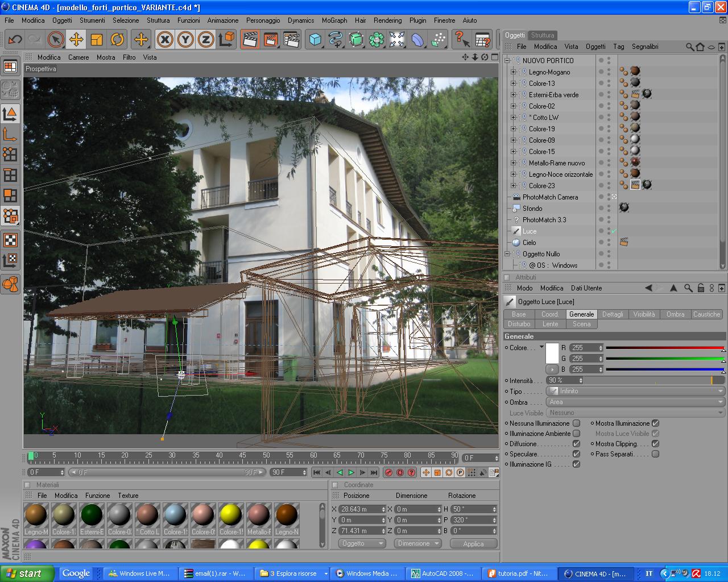Collapse the NUOVO PORTICO group
The height and width of the screenshot is (582, 728).
point(507,61)
